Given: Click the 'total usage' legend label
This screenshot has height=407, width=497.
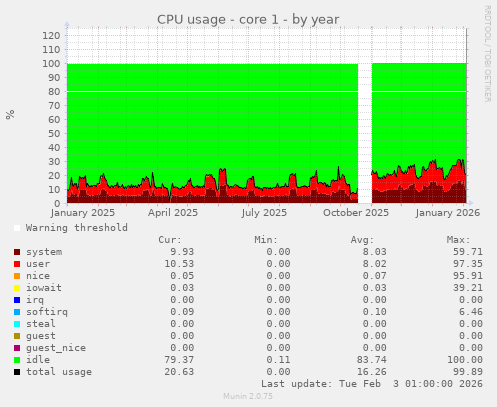Looking at the screenshot, I should (59, 372).
